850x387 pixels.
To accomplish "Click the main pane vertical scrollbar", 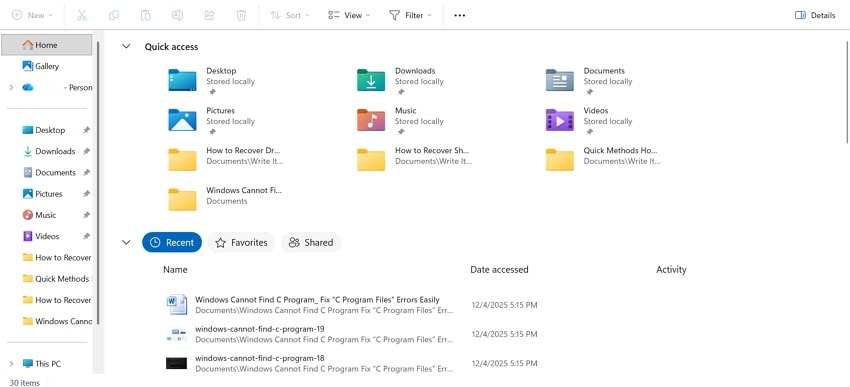I will [848, 92].
